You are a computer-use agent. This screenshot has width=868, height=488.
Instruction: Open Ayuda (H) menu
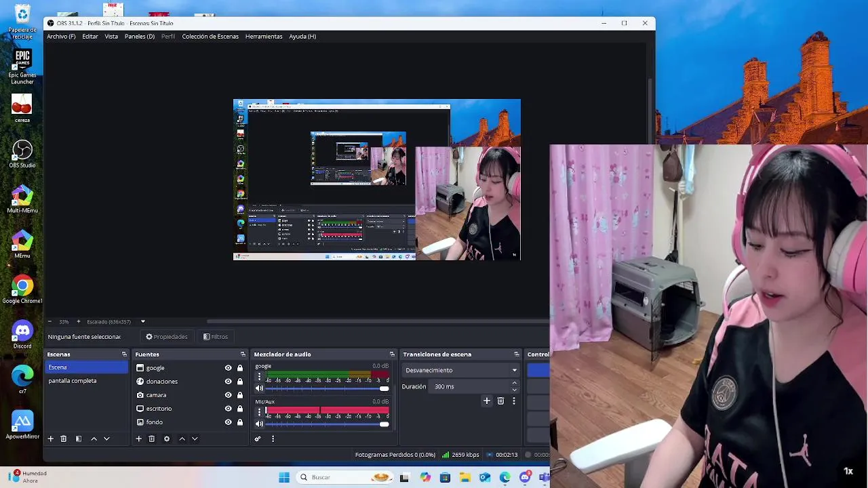point(302,37)
